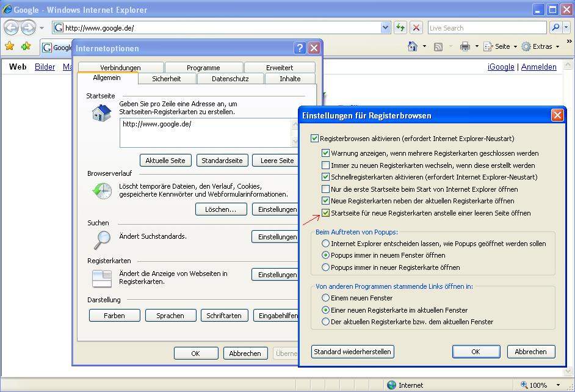
Task: Select Der aktuellen Registerkarte bzw. Fenster option
Action: click(325, 322)
